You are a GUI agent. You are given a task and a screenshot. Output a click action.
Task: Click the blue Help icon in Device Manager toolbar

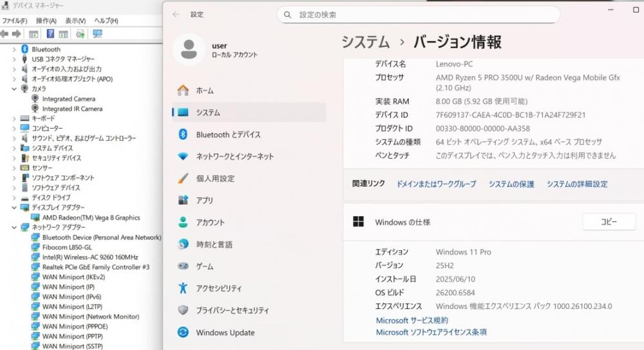click(x=50, y=34)
